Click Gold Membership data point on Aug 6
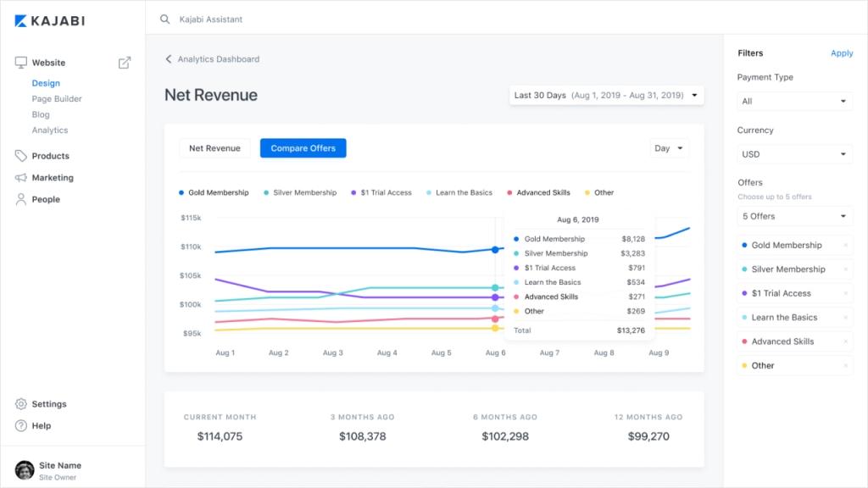 [495, 250]
